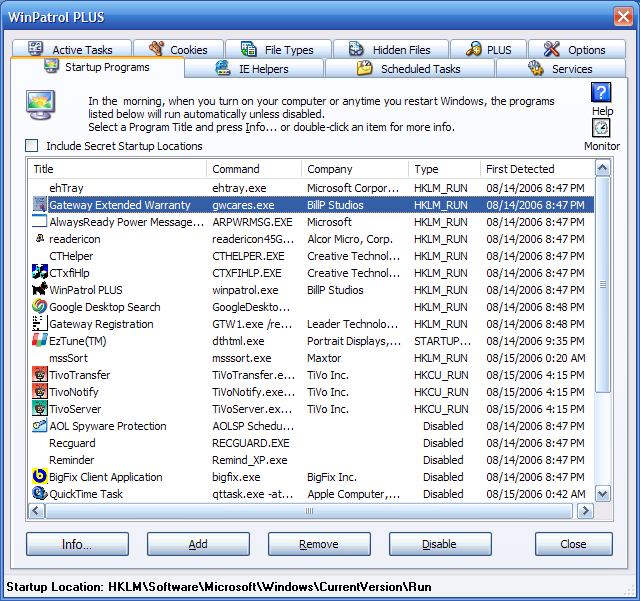Click the TivoTransfer row icon

tap(40, 374)
